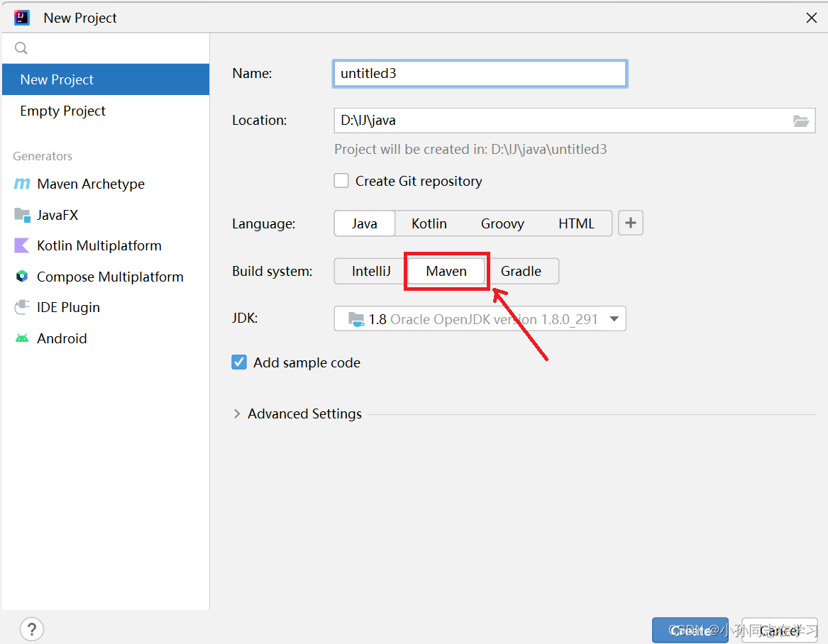This screenshot has height=644, width=828.
Task: Select the IDE Plugin generator label
Action: [68, 307]
